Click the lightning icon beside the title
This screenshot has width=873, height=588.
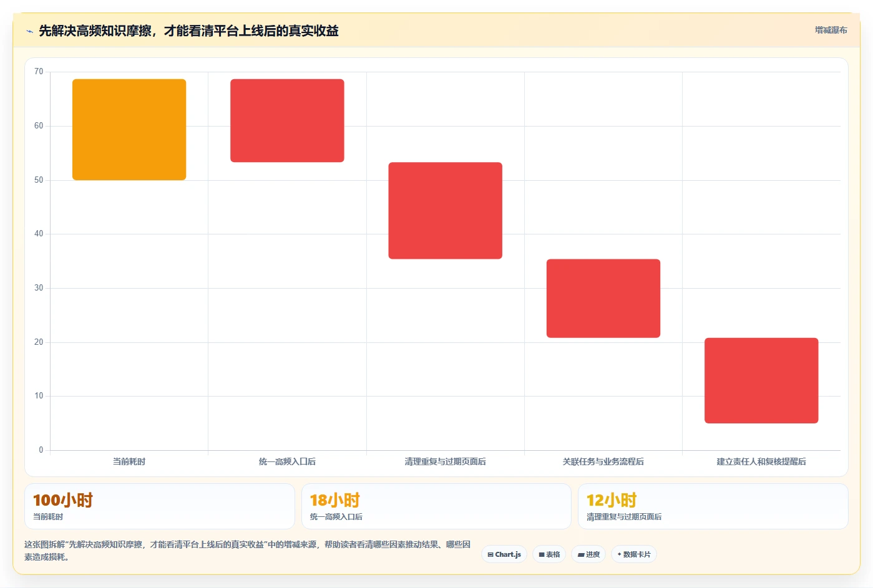click(x=29, y=31)
